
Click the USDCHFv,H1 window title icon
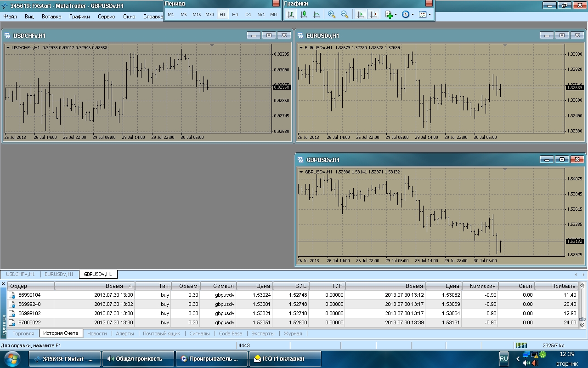tap(8, 35)
